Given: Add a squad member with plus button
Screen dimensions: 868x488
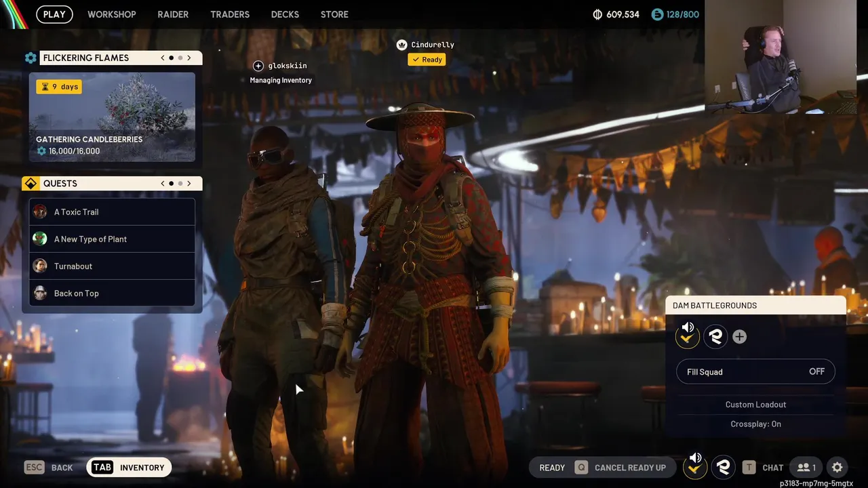Looking at the screenshot, I should [739, 337].
